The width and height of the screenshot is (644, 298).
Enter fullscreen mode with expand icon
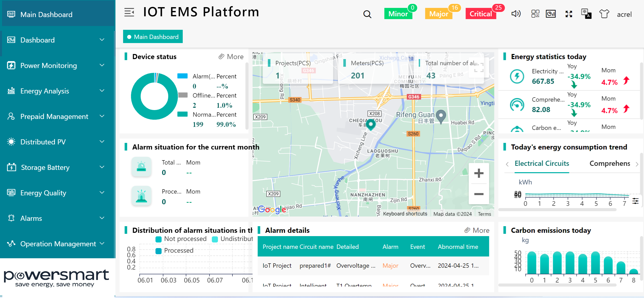(x=569, y=14)
